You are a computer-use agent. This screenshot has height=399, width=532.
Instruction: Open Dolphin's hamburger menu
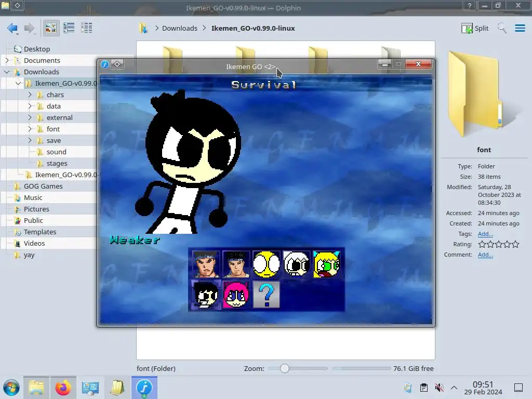click(x=520, y=28)
